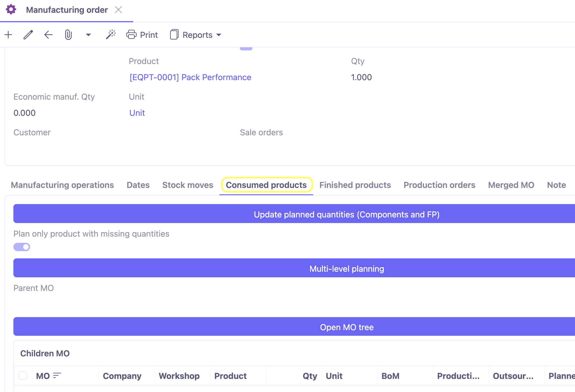575x392 pixels.
Task: Toggle Plan only product with missing quantities
Action: (x=22, y=247)
